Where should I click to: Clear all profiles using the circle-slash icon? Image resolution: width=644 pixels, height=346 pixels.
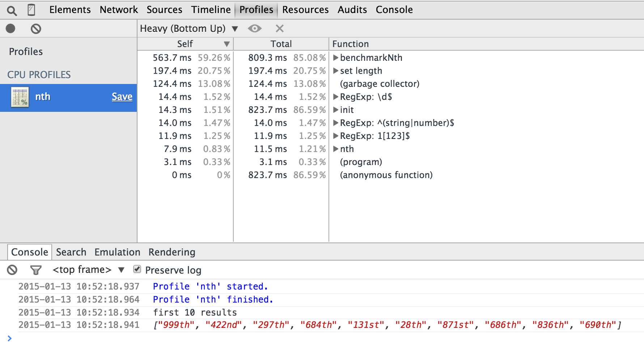coord(36,29)
